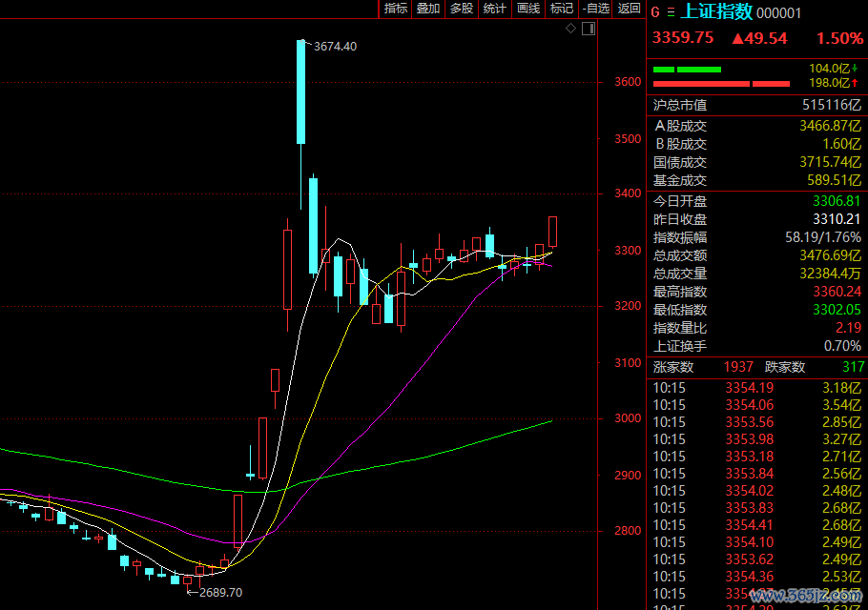The width and height of the screenshot is (868, 610).
Task: Select the 画线 drawing tool
Action: 527,9
